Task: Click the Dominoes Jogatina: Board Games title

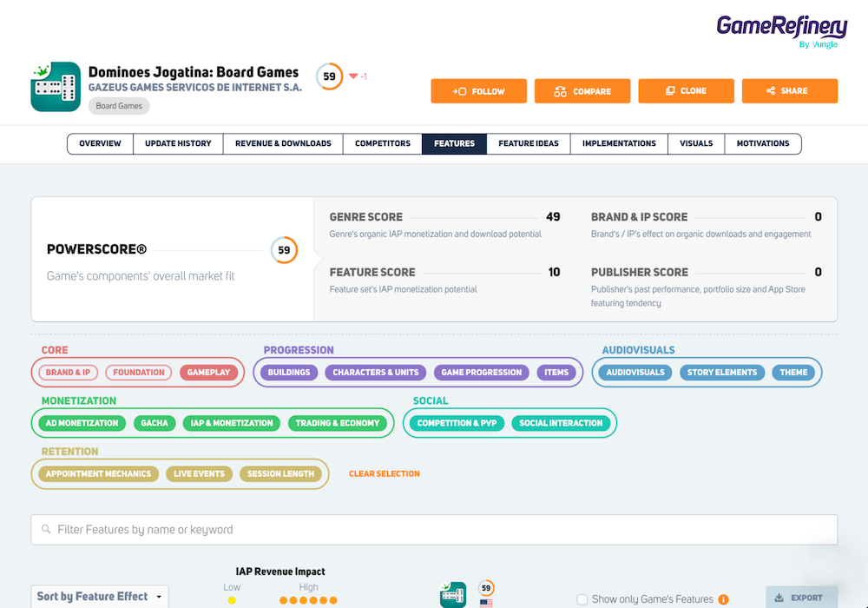Action: [x=194, y=72]
